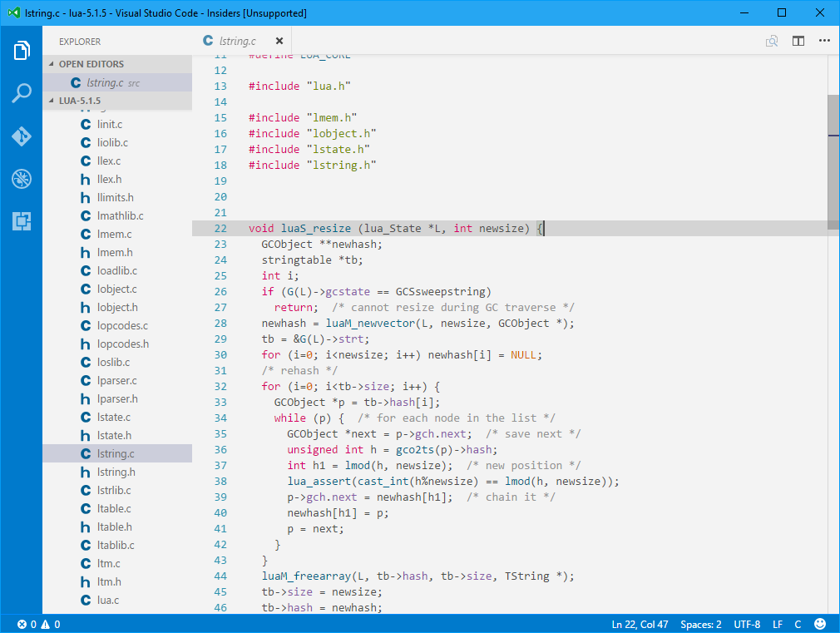Open the Search view in activity bar
Screen dimensions: 840x633
point(22,92)
